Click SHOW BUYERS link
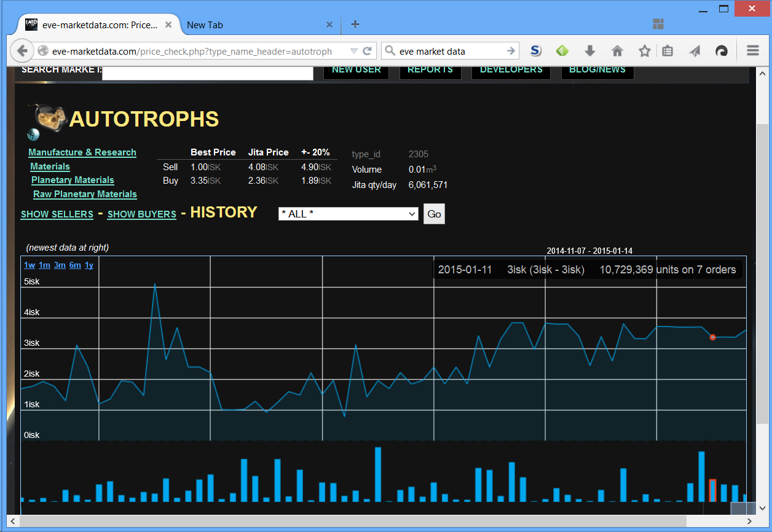 (x=142, y=214)
